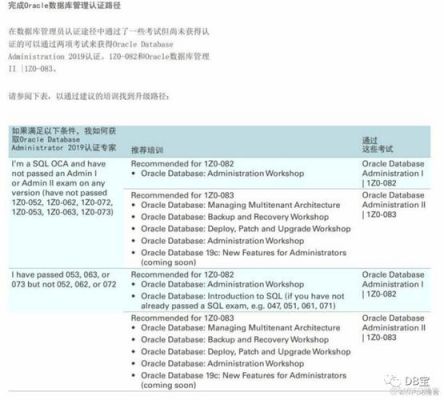
Task: Click the 推荐培训 column header
Action: [147, 150]
